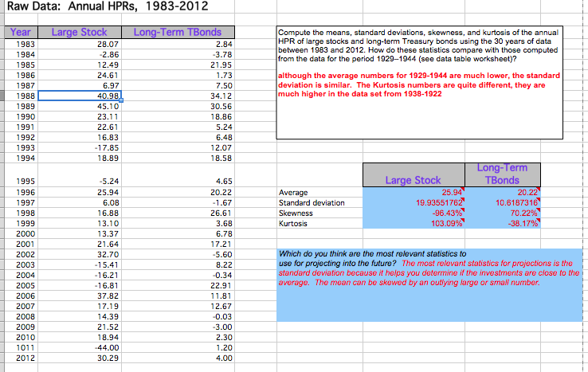Screen dimensions: 588x372
Task: Select the 12.67 TBonds cell for 2007
Action: [178, 307]
